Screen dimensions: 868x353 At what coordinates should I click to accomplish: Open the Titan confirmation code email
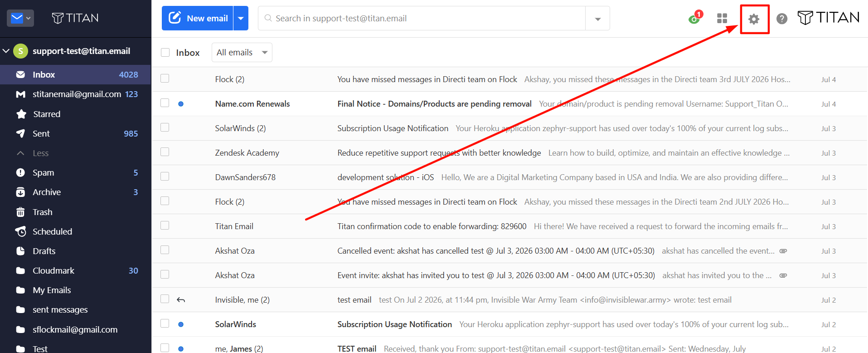click(509, 226)
